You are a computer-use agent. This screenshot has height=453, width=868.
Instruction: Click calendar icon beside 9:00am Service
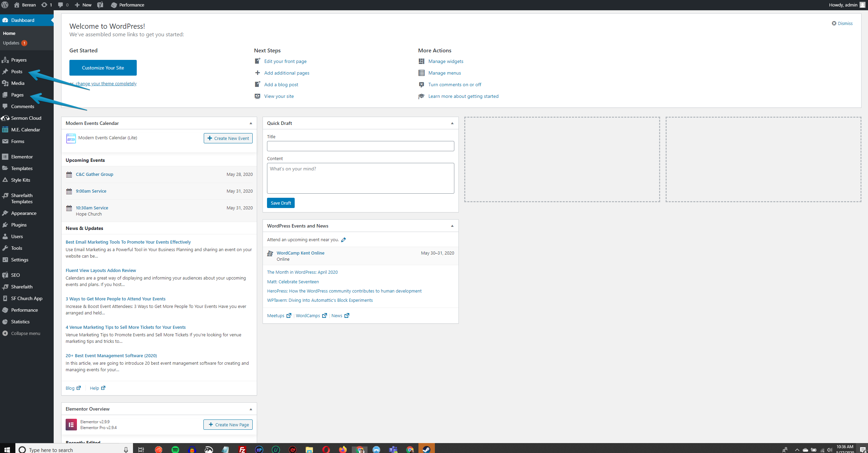(x=69, y=191)
